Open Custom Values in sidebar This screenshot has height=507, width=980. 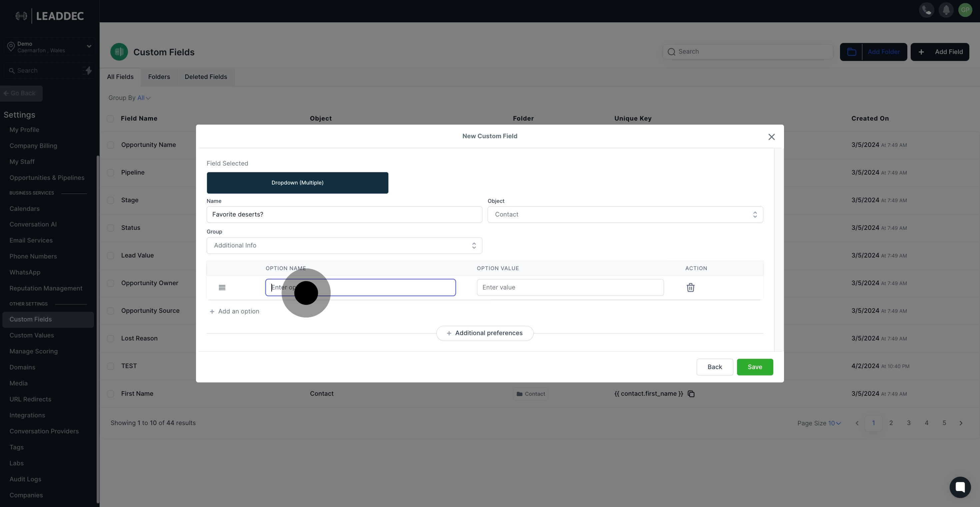click(x=32, y=335)
